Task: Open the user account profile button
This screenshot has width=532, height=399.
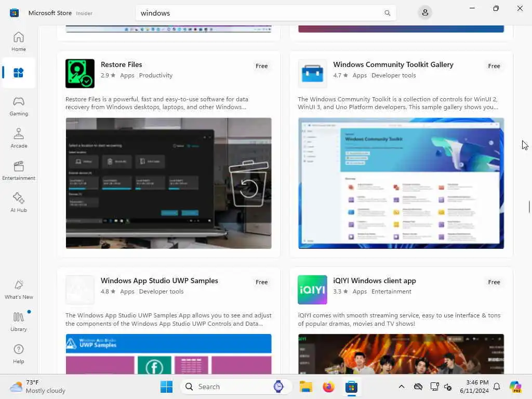Action: (x=425, y=13)
